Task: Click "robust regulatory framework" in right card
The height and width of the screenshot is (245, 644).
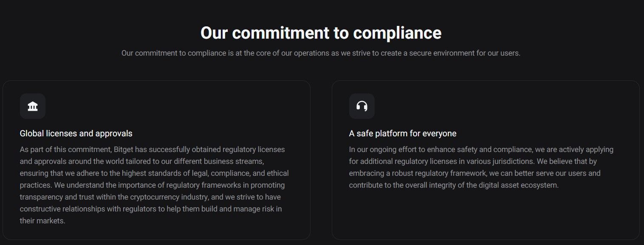Action: pos(432,173)
